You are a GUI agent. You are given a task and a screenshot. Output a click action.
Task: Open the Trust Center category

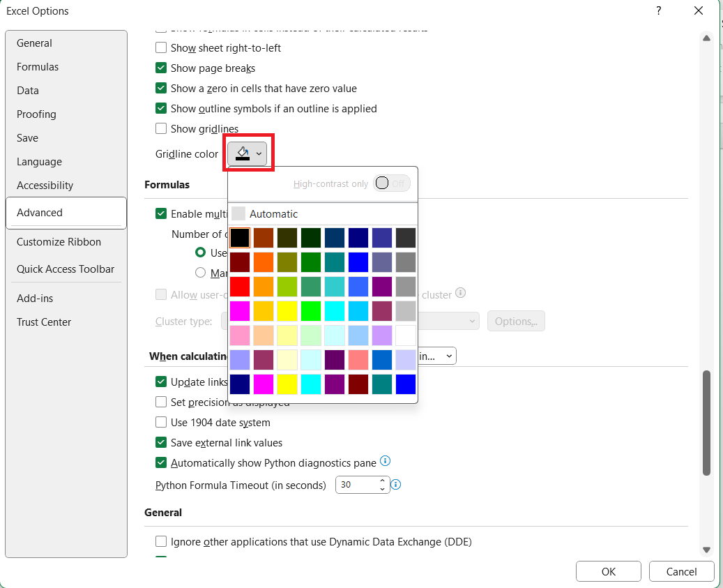pyautogui.click(x=66, y=322)
